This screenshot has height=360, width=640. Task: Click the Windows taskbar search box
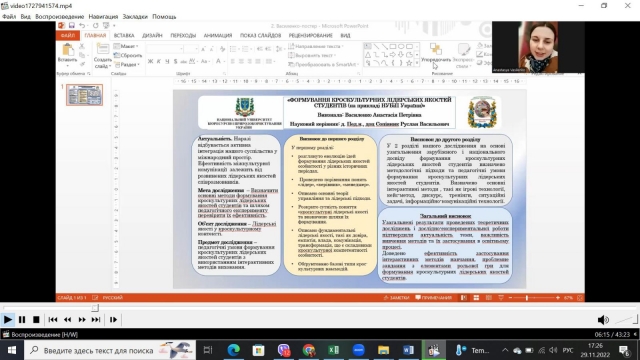tap(109, 350)
